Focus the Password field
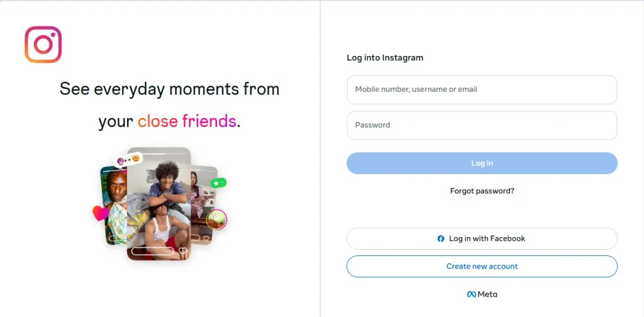The height and width of the screenshot is (317, 644). [482, 125]
